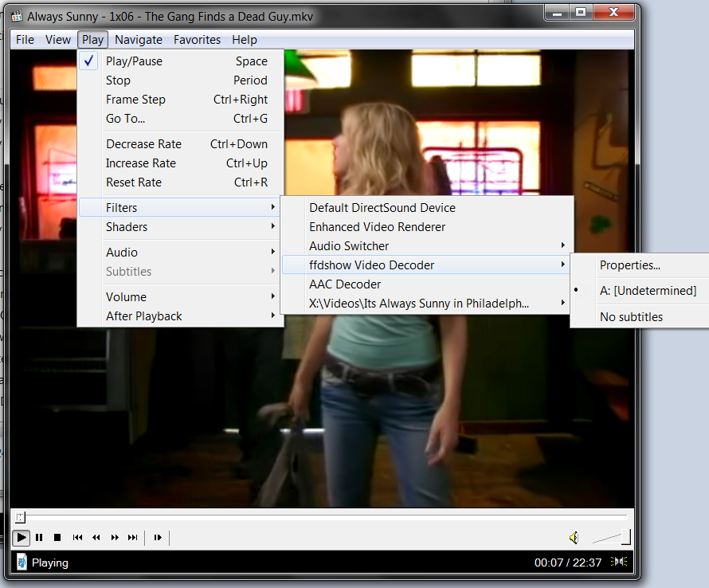Skip to the next file icon

[x=133, y=538]
